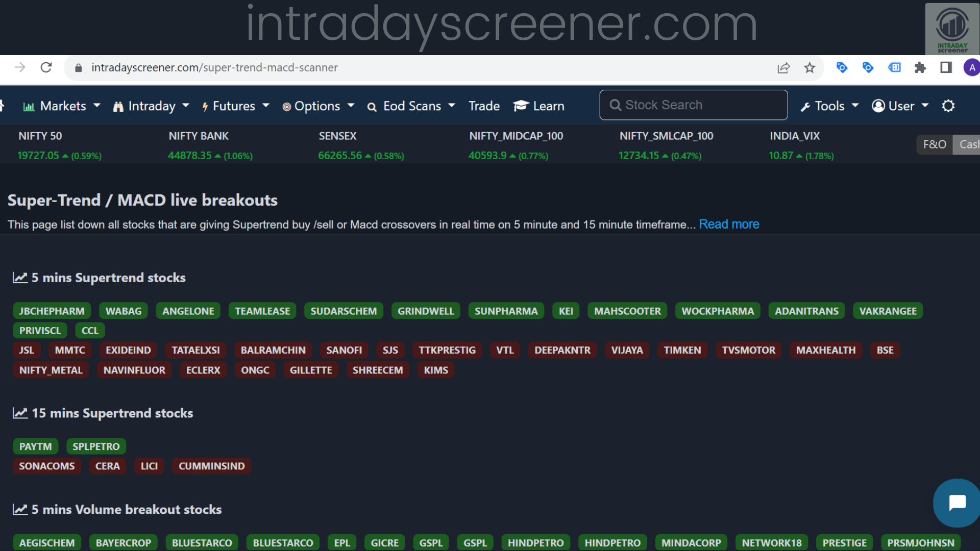Switch to the Cash segment toggle
Image resolution: width=980 pixels, height=551 pixels.
pos(968,144)
